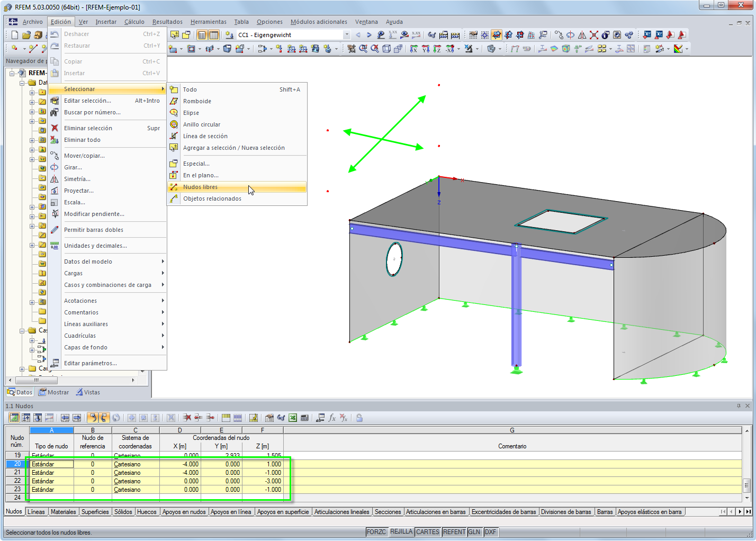The height and width of the screenshot is (541, 756).
Task: Expand the Capas de fondo submenu
Action: [x=163, y=347]
